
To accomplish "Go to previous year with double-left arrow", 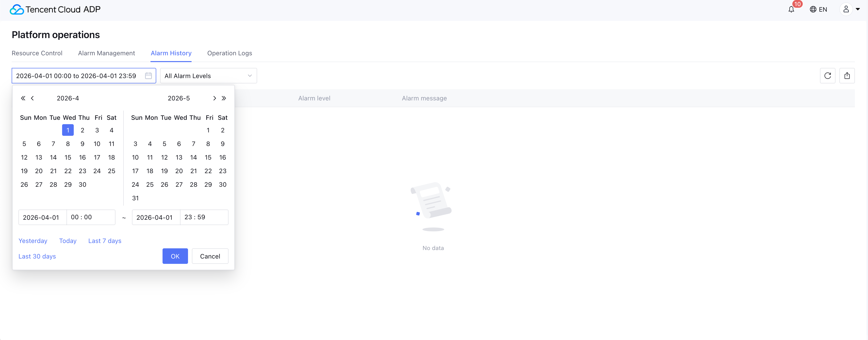I will 23,98.
